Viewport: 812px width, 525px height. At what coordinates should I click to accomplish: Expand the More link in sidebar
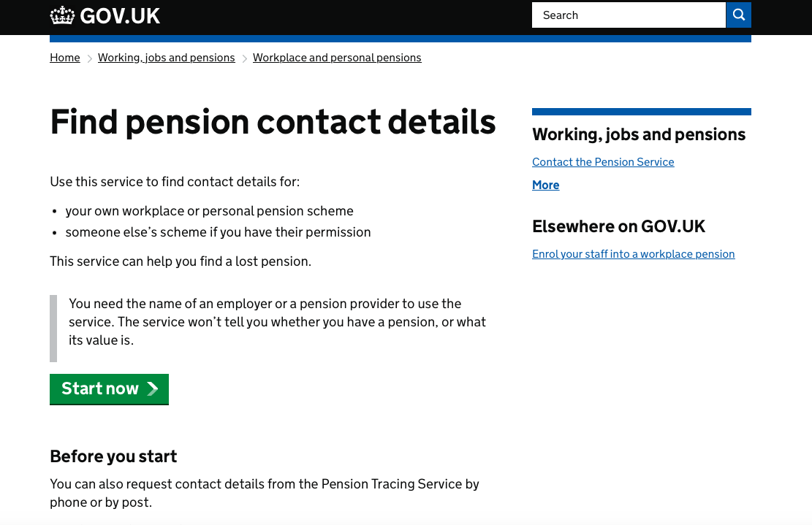[x=546, y=185]
